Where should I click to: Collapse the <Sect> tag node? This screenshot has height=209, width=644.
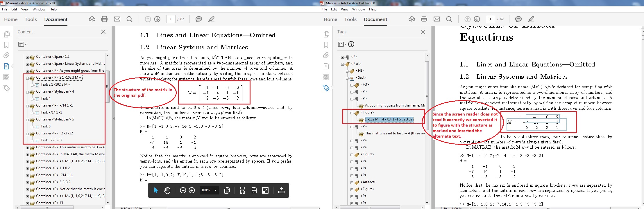tap(347, 78)
